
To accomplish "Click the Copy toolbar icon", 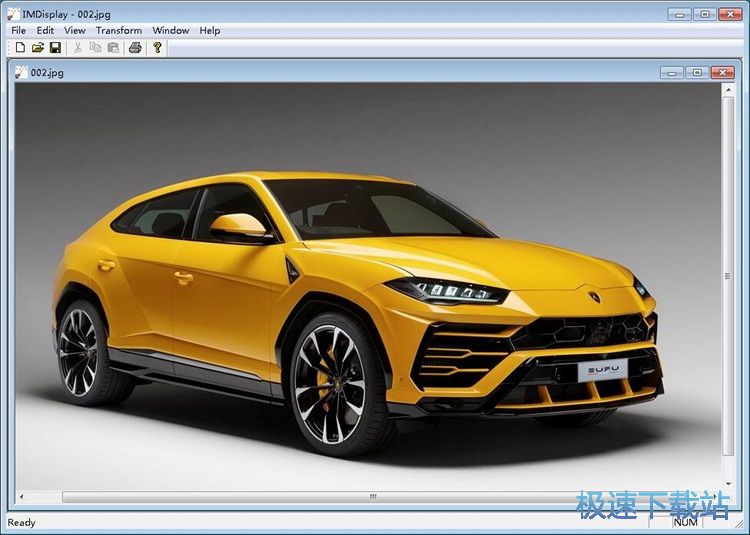I will 95,47.
